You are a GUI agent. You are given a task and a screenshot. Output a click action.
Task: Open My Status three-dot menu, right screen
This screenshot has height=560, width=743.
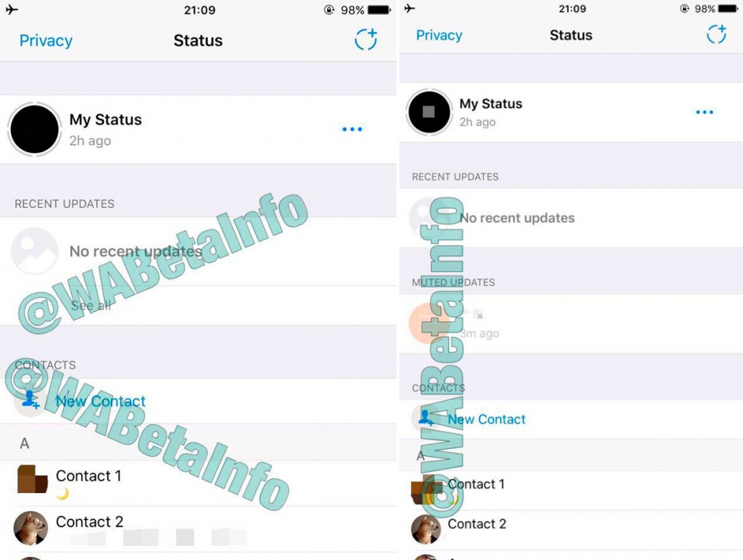(704, 112)
